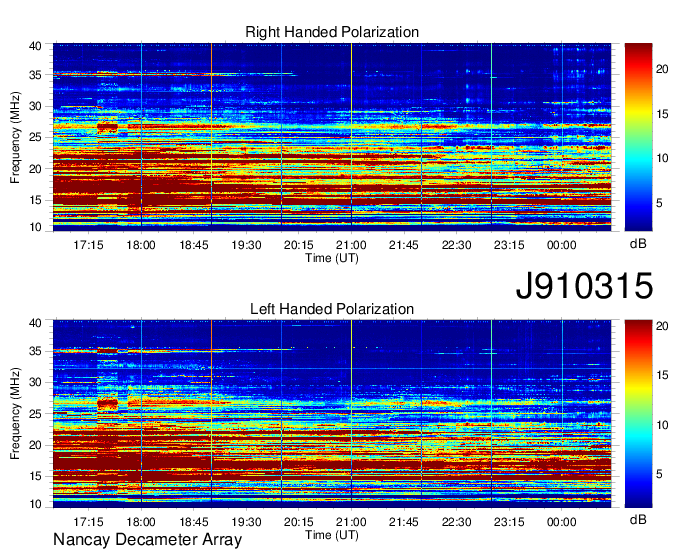Click the 30 MHz tick of Left Handed panel
The image size is (680, 552).
[x=35, y=382]
